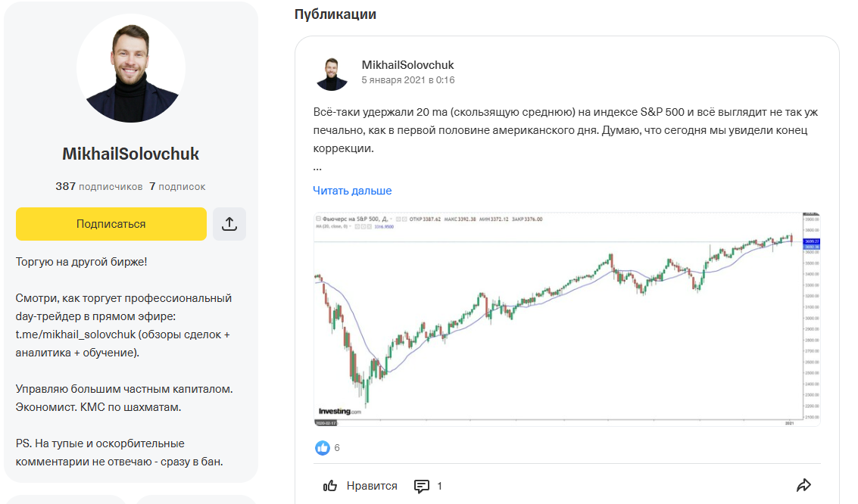Hide the MA (20, close, 0) indicator
The width and height of the screenshot is (858, 504).
[x=357, y=227]
